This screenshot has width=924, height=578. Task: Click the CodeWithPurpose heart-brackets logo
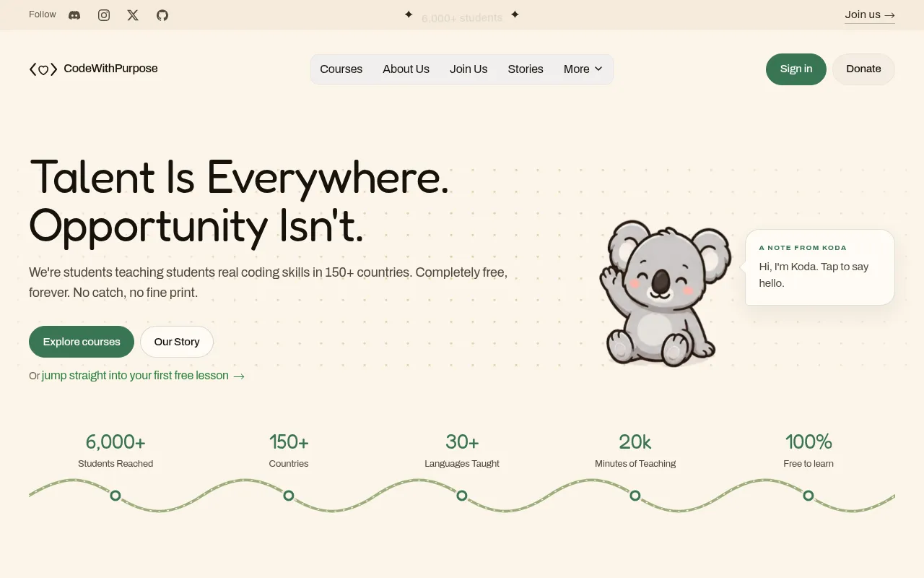point(43,69)
